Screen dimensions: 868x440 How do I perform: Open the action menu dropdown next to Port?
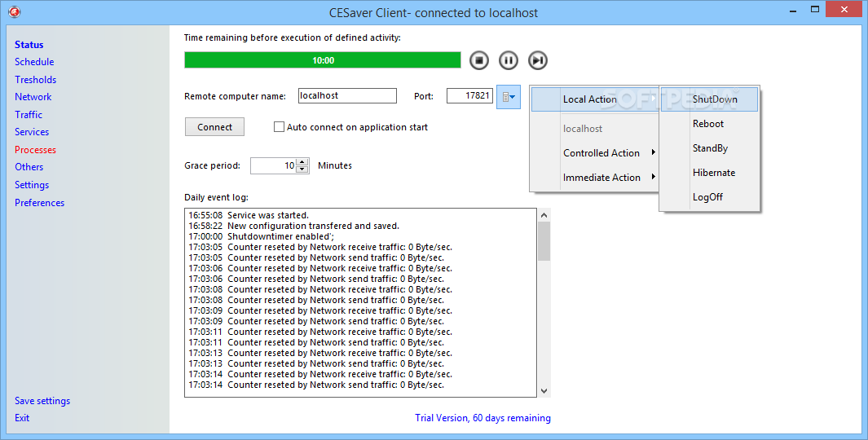(509, 97)
